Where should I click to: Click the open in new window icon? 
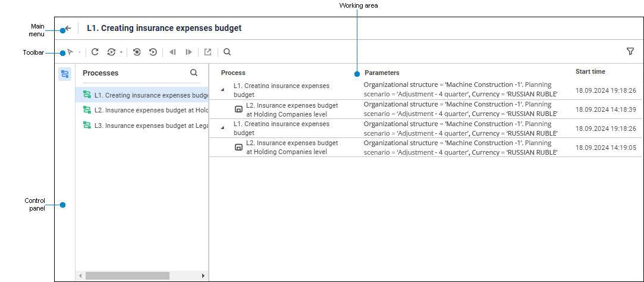point(208,52)
